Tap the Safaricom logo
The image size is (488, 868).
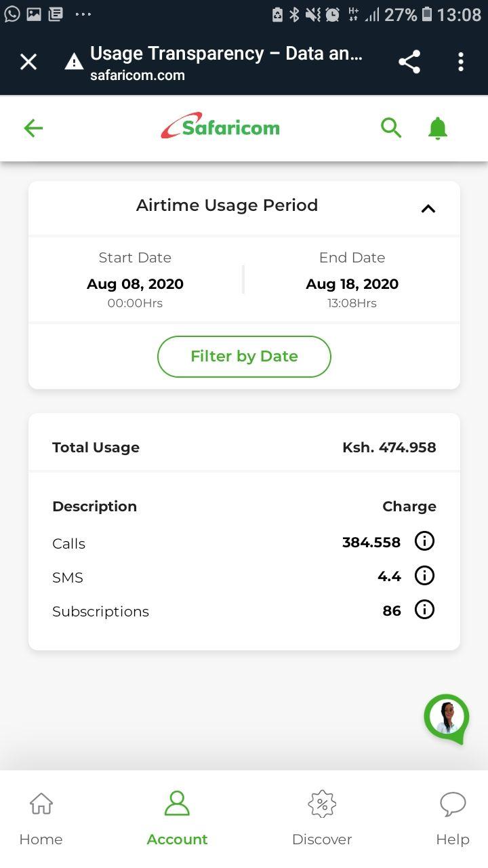(x=220, y=127)
